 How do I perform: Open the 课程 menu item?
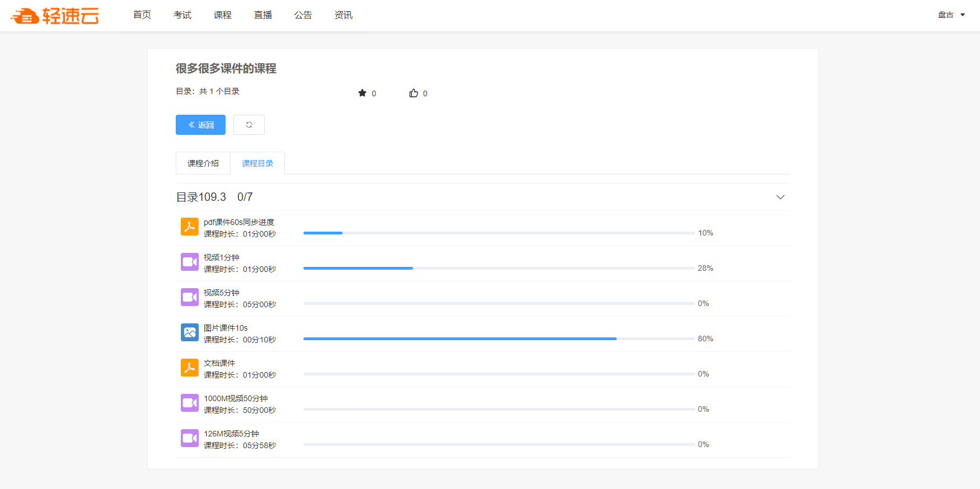[x=223, y=15]
